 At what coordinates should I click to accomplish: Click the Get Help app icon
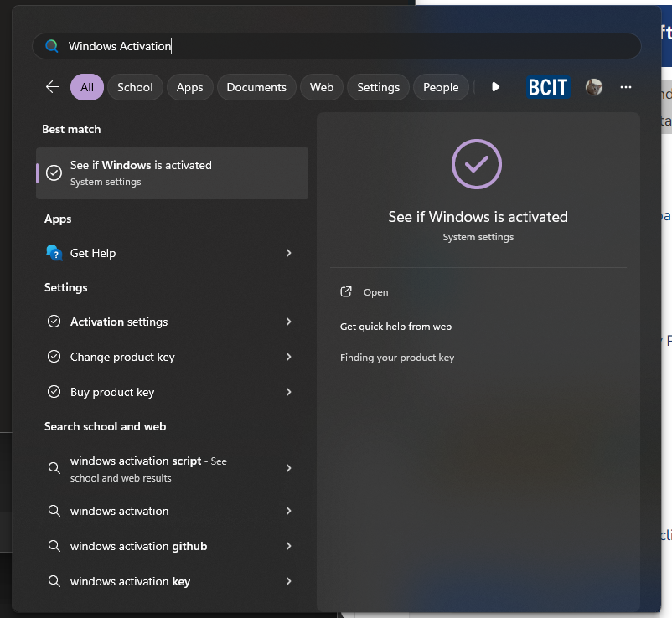(x=54, y=253)
